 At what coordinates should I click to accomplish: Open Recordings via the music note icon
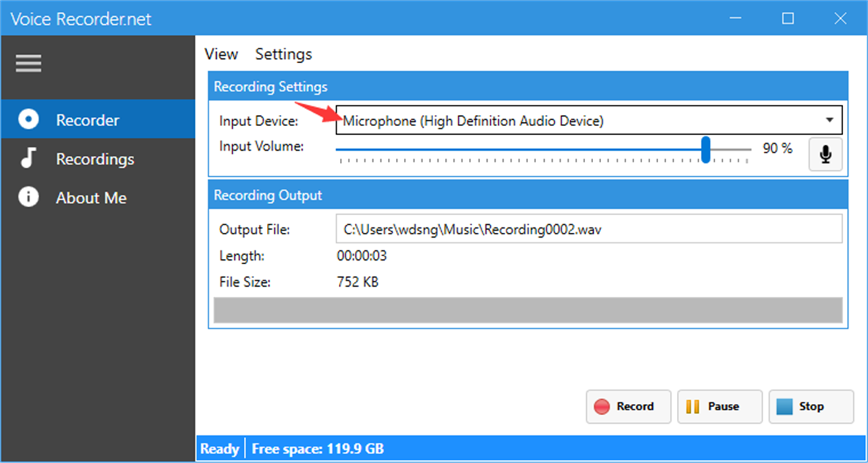click(x=28, y=158)
